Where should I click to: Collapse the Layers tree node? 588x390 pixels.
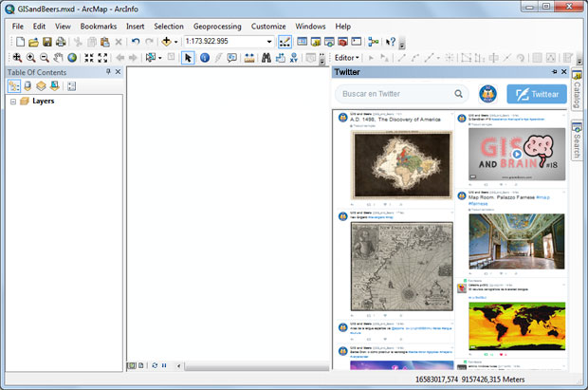13,102
